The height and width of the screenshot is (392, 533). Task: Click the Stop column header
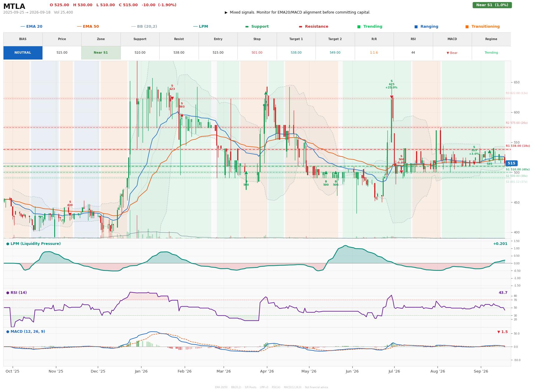[257, 39]
